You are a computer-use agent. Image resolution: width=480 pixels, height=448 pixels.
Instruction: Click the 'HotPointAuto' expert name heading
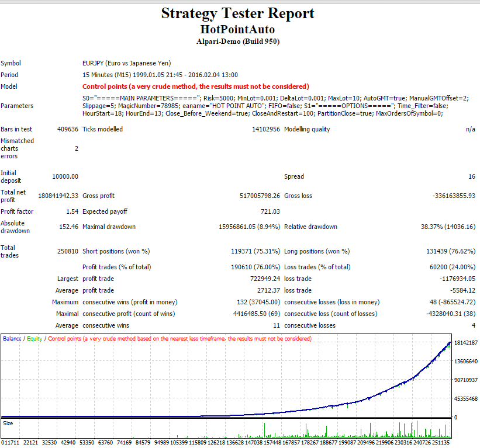click(237, 29)
